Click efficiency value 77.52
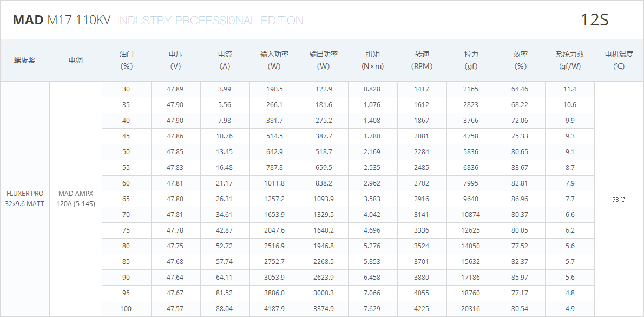Screen dimensions: 644x317 (520, 246)
